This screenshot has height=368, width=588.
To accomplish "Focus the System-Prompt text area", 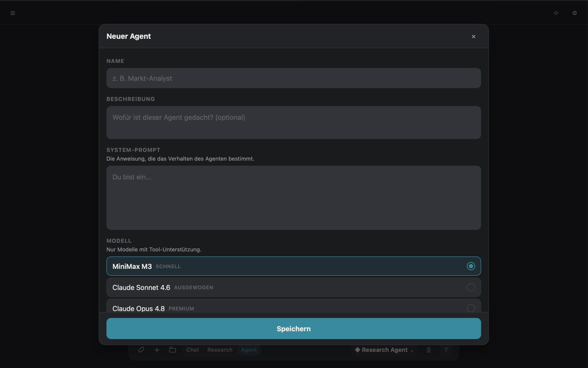I will (293, 198).
